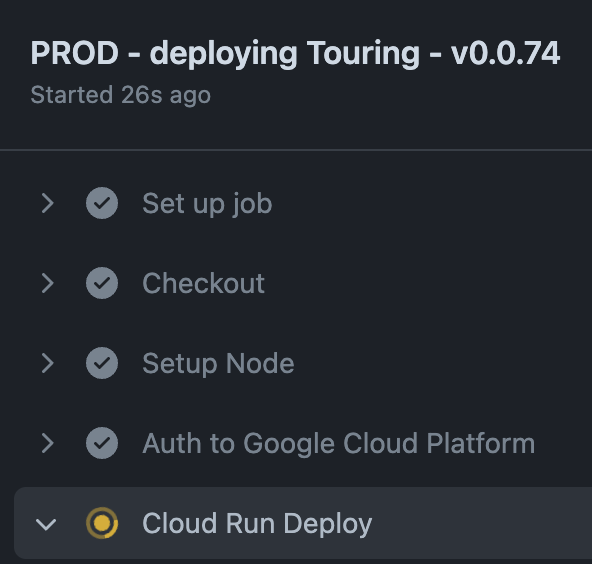Select the Set up job label

tap(207, 204)
